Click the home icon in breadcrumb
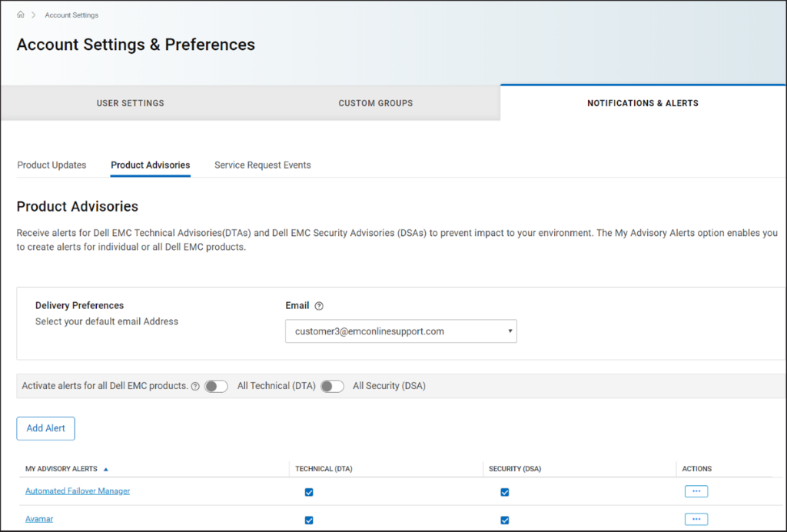787x532 pixels. (21, 15)
